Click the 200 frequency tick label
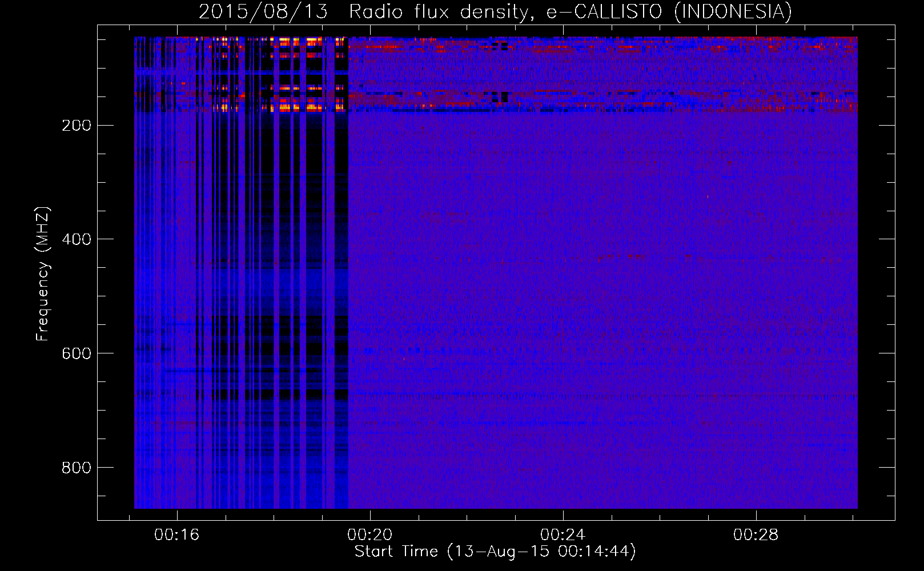The width and height of the screenshot is (924, 571). click(77, 125)
